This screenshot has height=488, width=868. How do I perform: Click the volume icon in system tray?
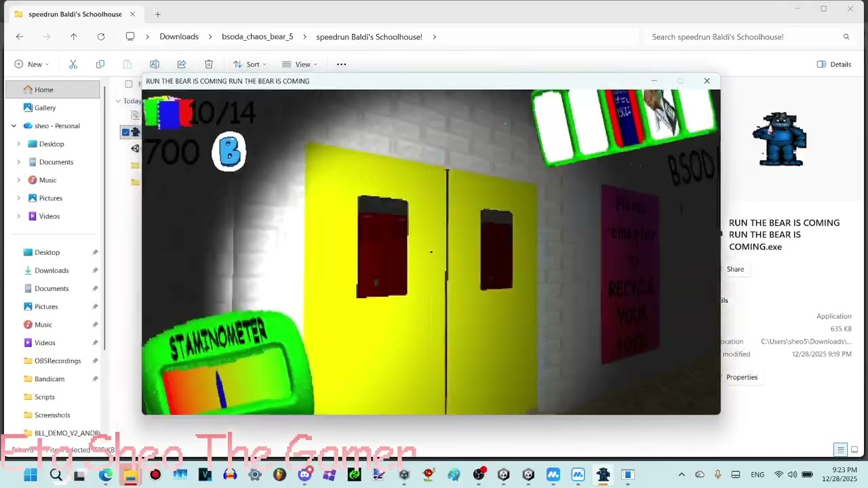(792, 474)
